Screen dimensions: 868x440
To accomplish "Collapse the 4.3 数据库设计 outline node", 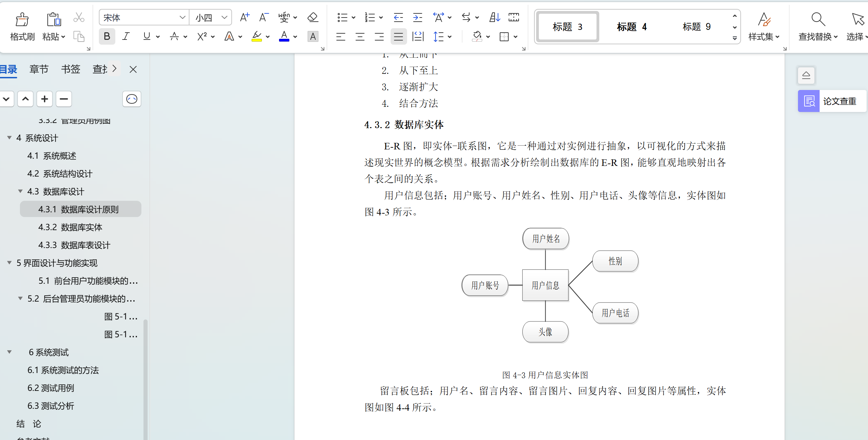I will [20, 191].
